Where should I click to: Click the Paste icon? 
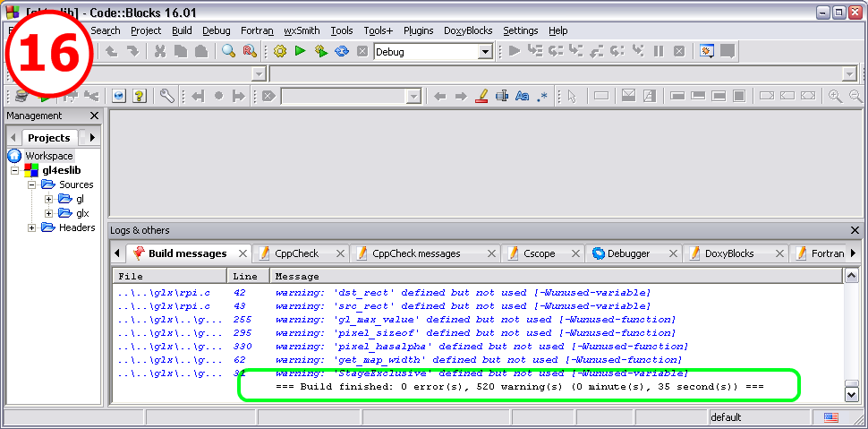click(201, 52)
